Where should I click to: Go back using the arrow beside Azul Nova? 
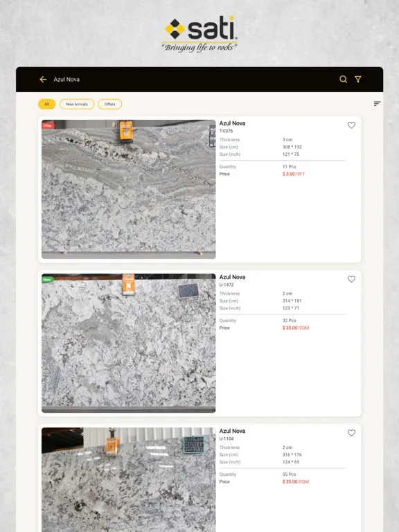coord(43,80)
